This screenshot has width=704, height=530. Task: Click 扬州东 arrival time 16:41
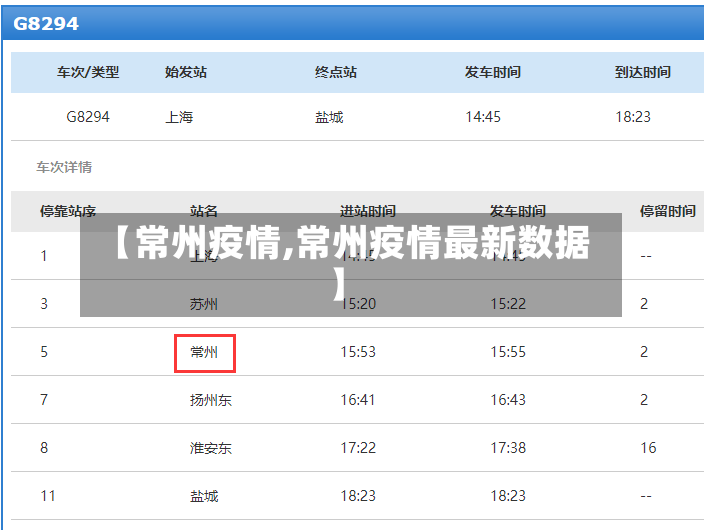[x=358, y=400]
